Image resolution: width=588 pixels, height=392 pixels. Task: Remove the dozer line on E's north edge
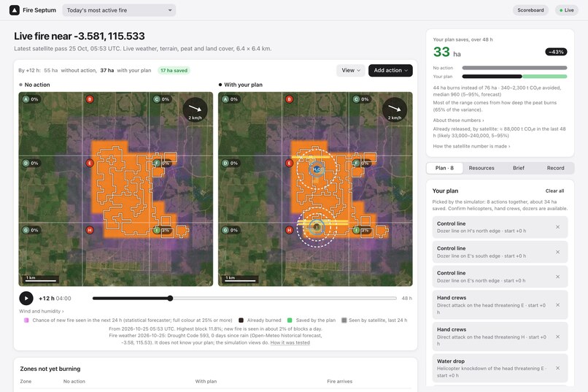(x=557, y=277)
